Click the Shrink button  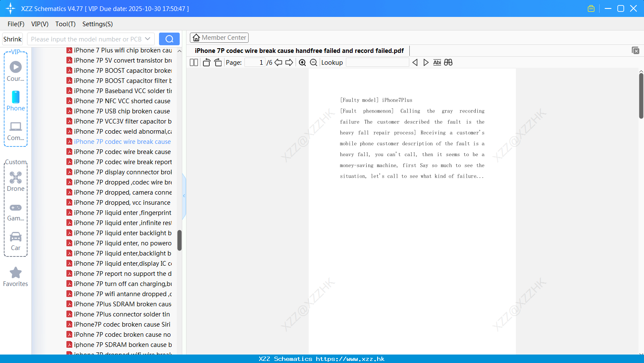(x=13, y=39)
